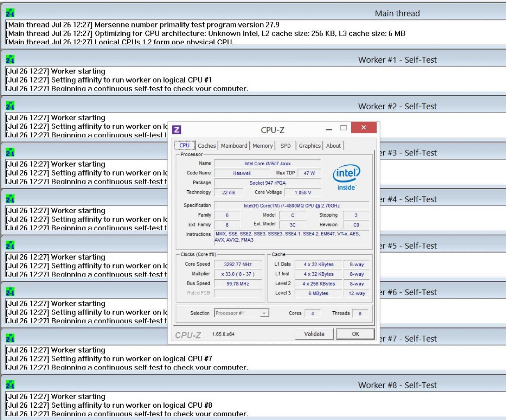
Task: Click the Cores count value 4
Action: 313,313
